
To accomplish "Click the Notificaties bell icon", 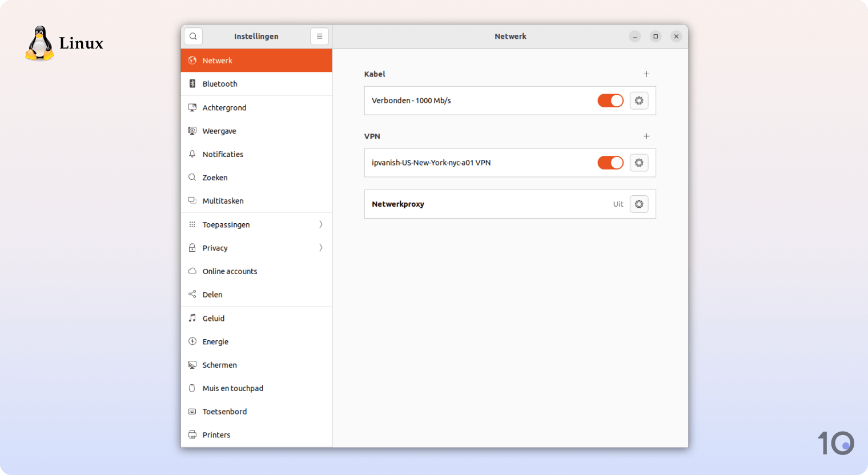I will click(192, 154).
